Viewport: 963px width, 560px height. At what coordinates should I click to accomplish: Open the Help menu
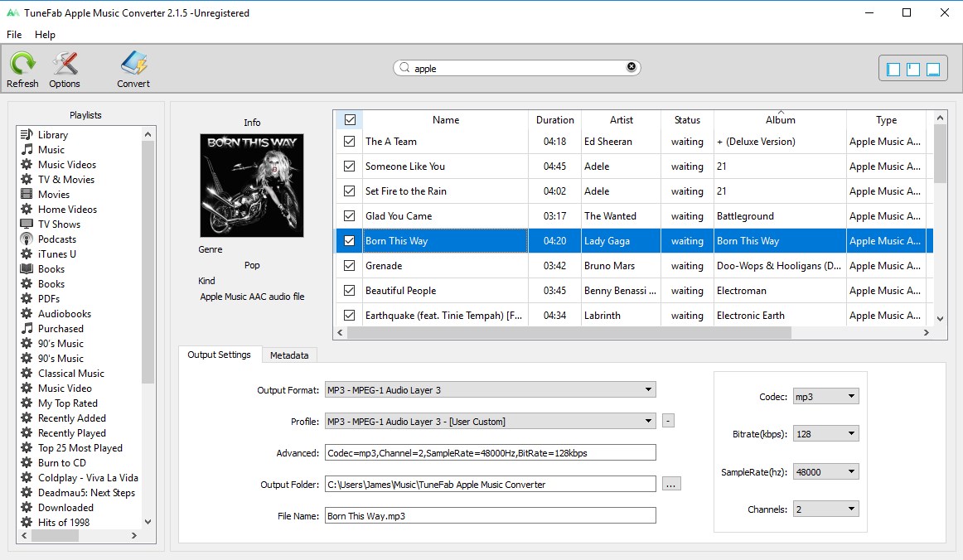[45, 35]
